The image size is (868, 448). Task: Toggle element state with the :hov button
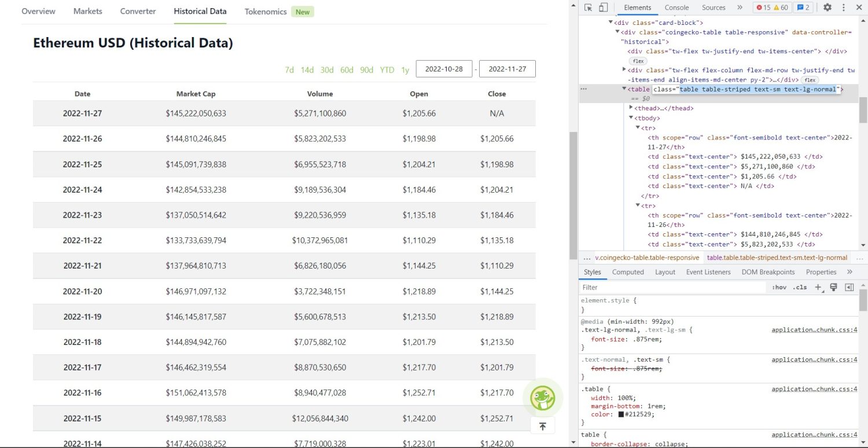pos(779,287)
